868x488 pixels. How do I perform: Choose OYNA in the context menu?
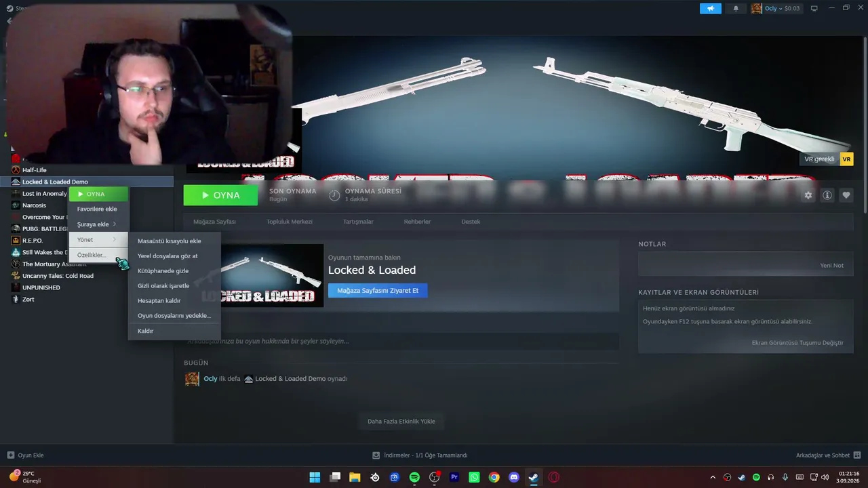[98, 194]
